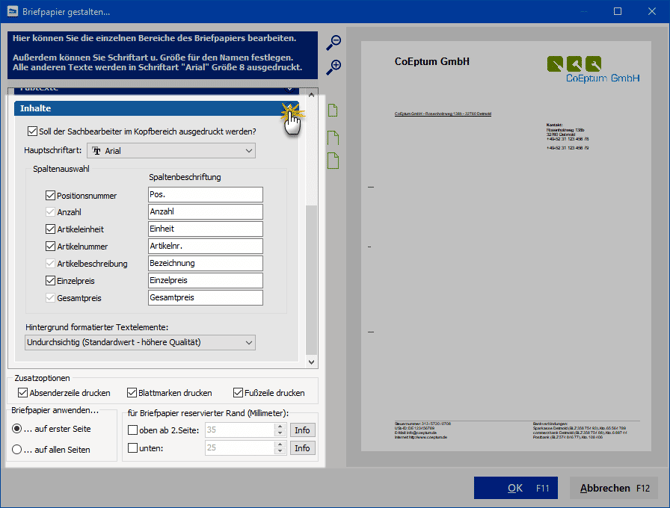Open the Hintergrund formatierter Textelemente dropdown
Image resolution: width=670 pixels, height=508 pixels.
[139, 343]
